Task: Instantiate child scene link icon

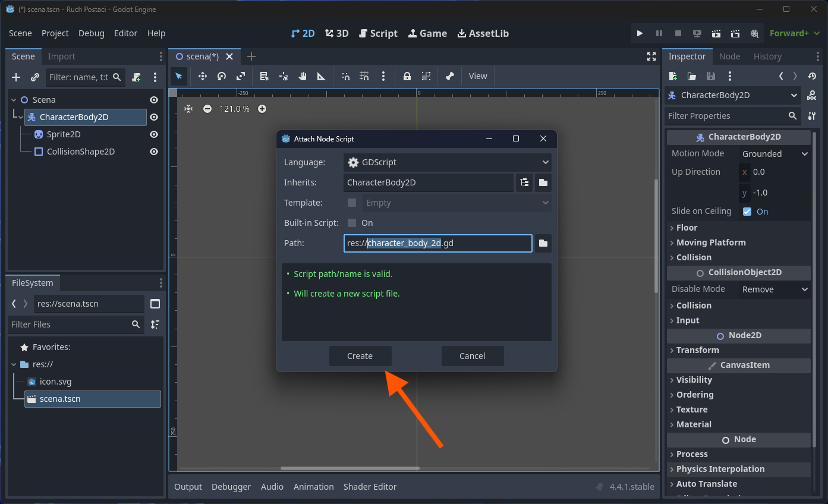Action: 35,77
